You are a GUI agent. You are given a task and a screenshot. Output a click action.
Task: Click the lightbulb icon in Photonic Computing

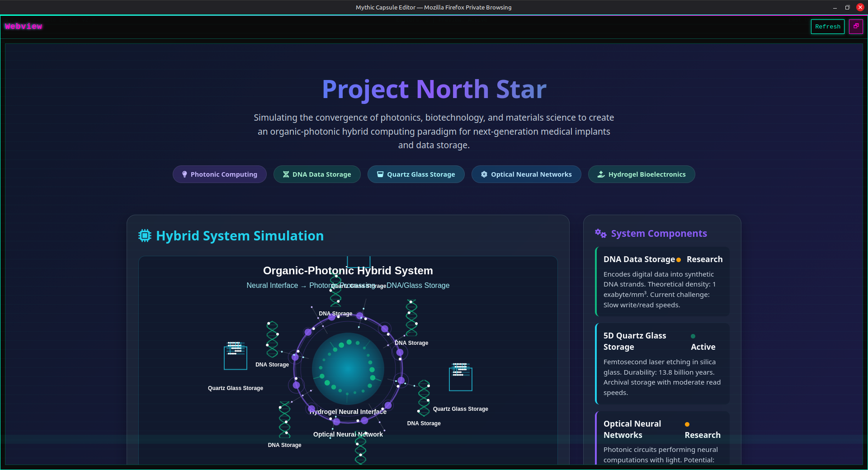click(x=184, y=174)
